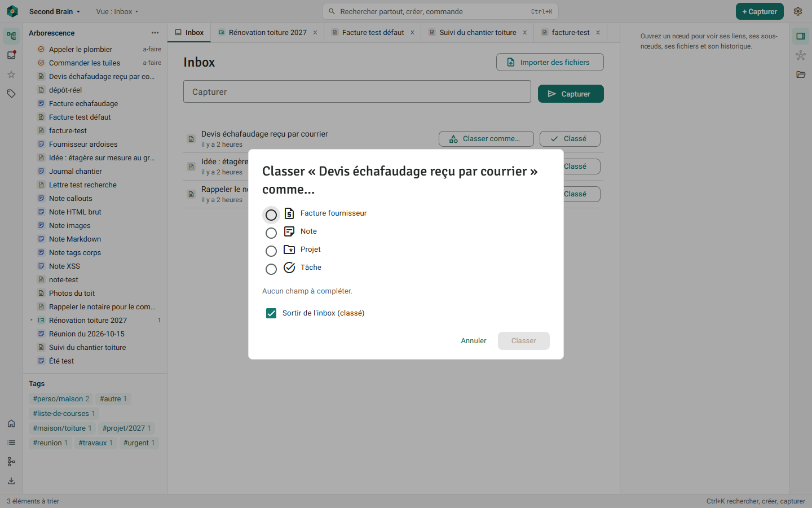Filter by #urgent tag
Image resolution: width=812 pixels, height=508 pixels.
pyautogui.click(x=139, y=443)
